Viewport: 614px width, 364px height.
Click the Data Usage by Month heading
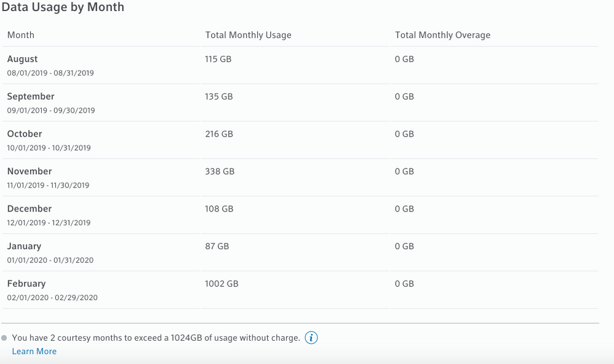[x=63, y=7]
